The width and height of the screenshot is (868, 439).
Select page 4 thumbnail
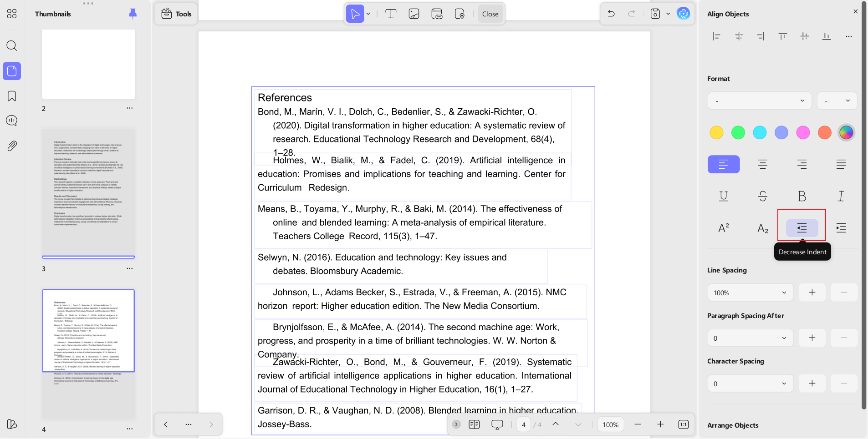[x=88, y=354]
